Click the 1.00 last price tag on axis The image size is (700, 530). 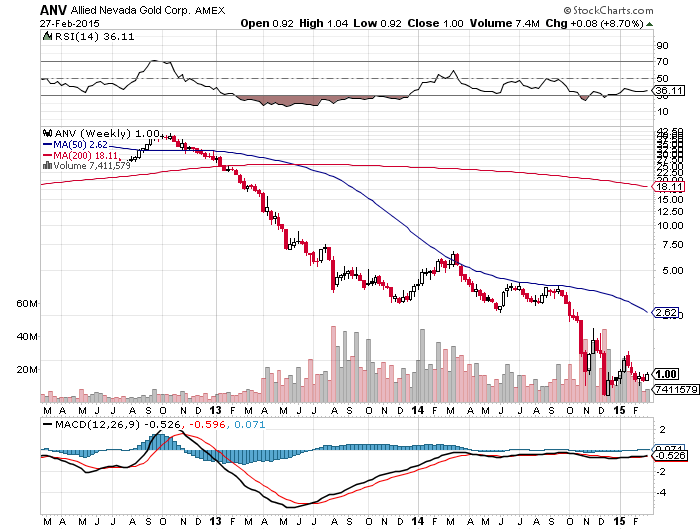coord(667,374)
